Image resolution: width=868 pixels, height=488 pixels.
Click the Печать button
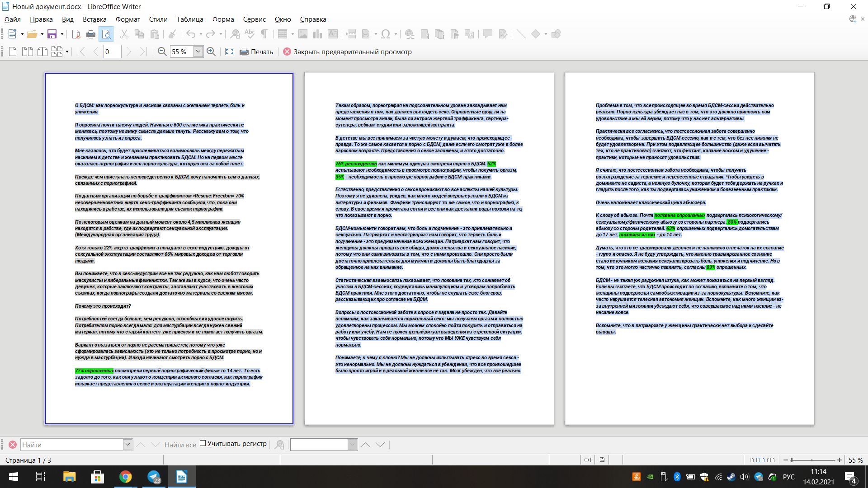pos(256,52)
